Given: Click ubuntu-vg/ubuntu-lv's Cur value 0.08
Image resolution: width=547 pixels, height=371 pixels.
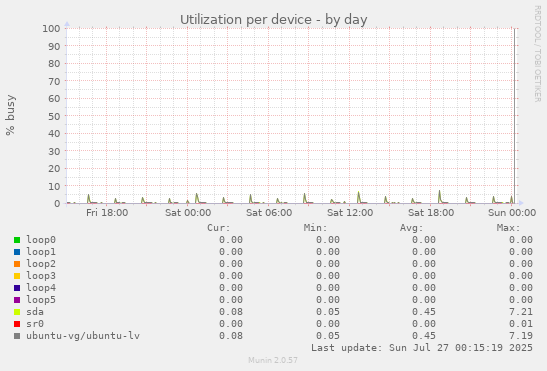Looking at the screenshot, I should click(x=231, y=336).
